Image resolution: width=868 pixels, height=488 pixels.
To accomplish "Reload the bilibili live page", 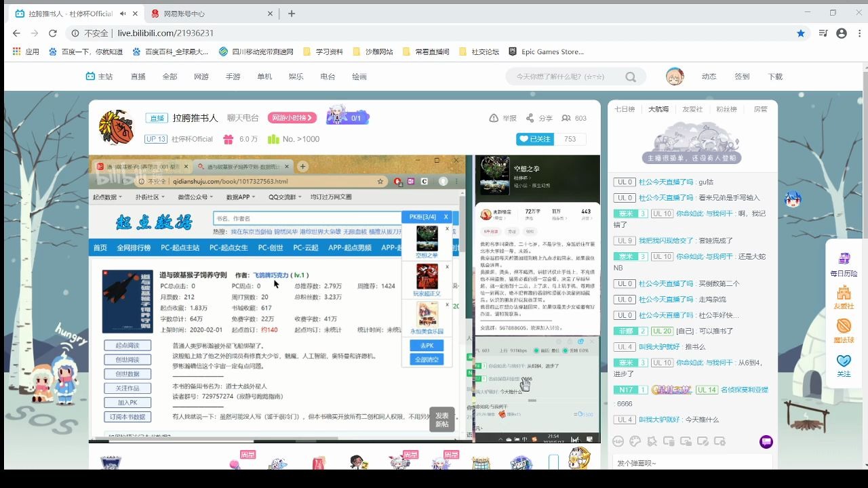I will point(54,33).
